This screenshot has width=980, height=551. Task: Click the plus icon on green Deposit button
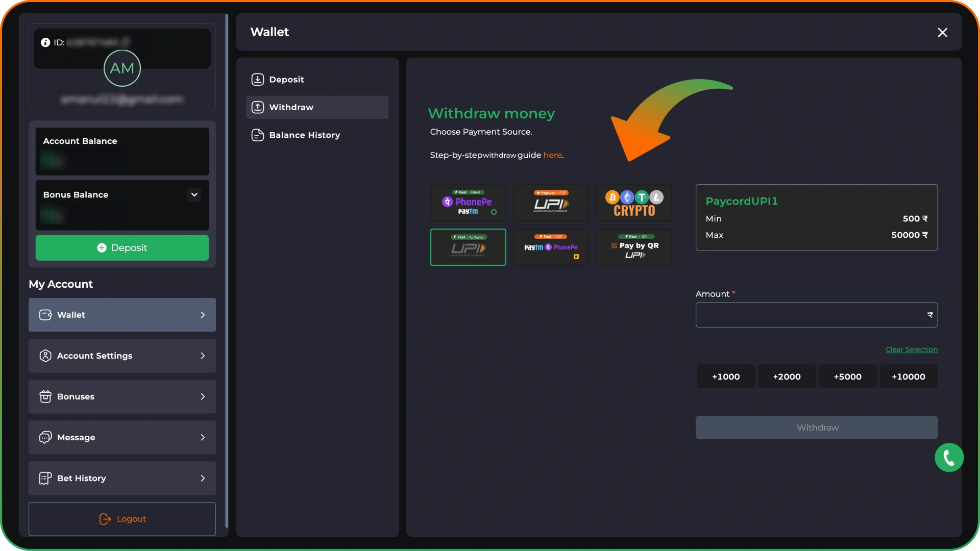[x=102, y=247]
